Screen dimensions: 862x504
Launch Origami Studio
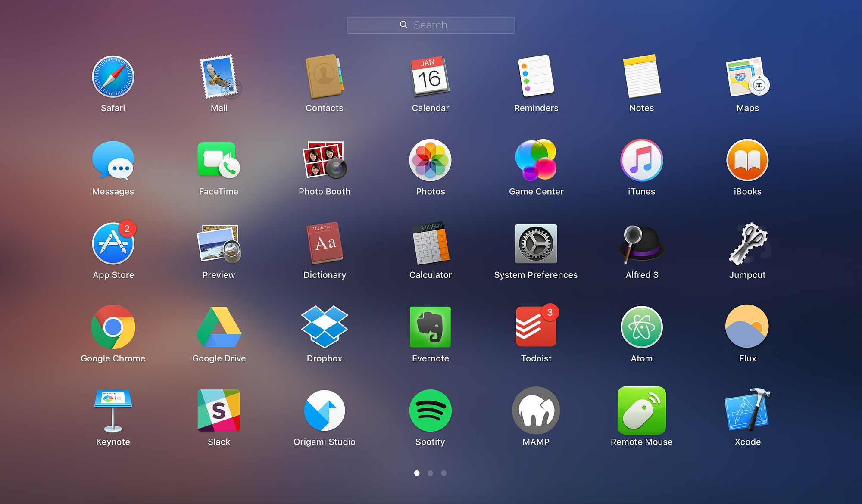[324, 411]
